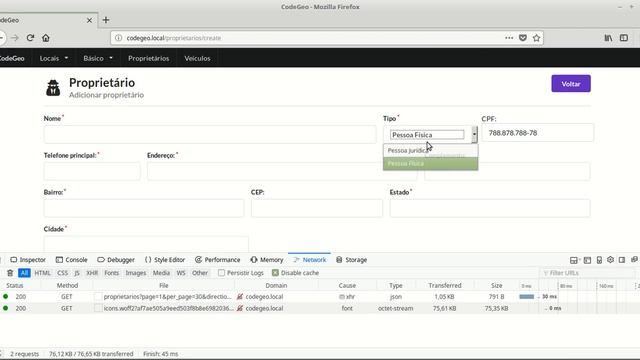Switch to the Inspector devtools tab

pyautogui.click(x=28, y=260)
